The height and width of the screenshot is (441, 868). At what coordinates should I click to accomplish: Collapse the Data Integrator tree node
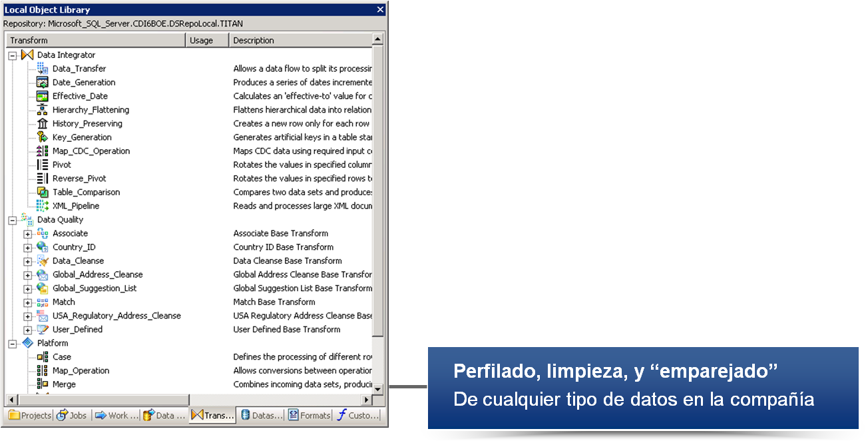pos(12,56)
